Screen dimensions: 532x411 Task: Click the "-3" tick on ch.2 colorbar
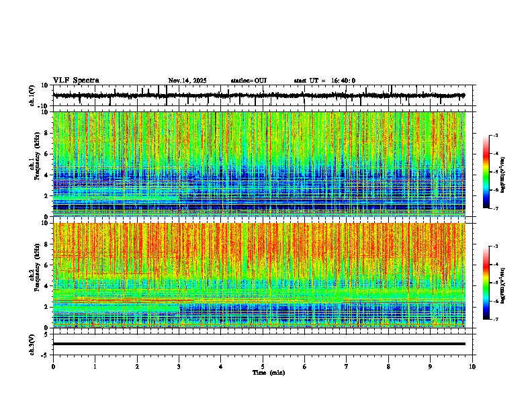tap(496, 246)
